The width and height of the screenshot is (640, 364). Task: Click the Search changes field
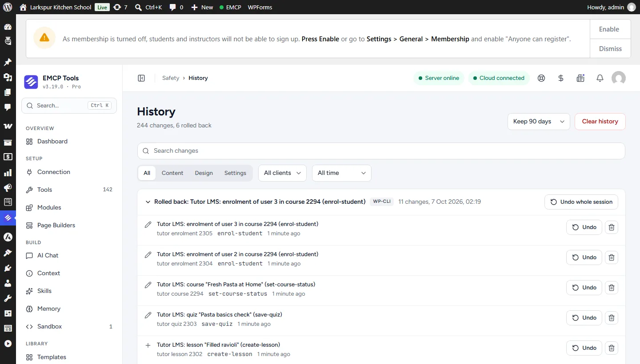point(381,151)
